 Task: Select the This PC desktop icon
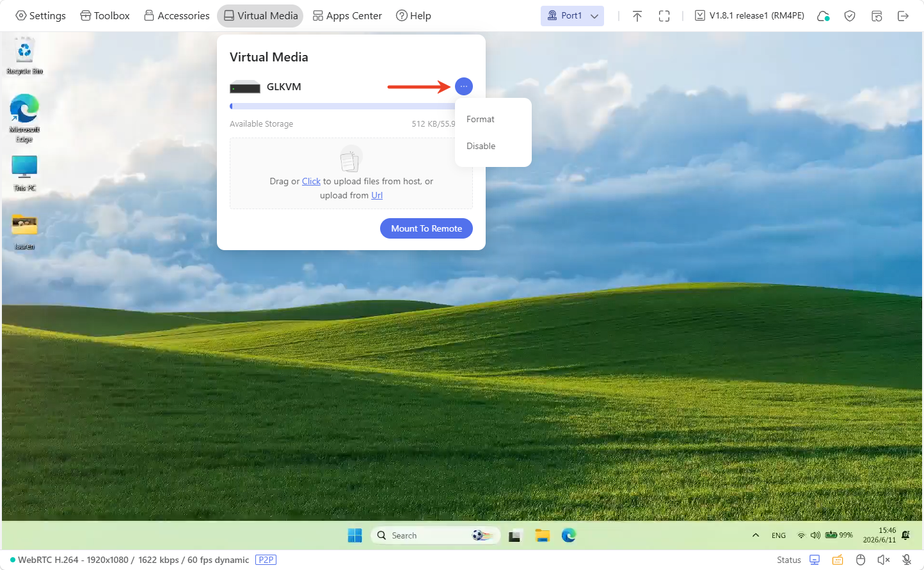[x=24, y=174]
